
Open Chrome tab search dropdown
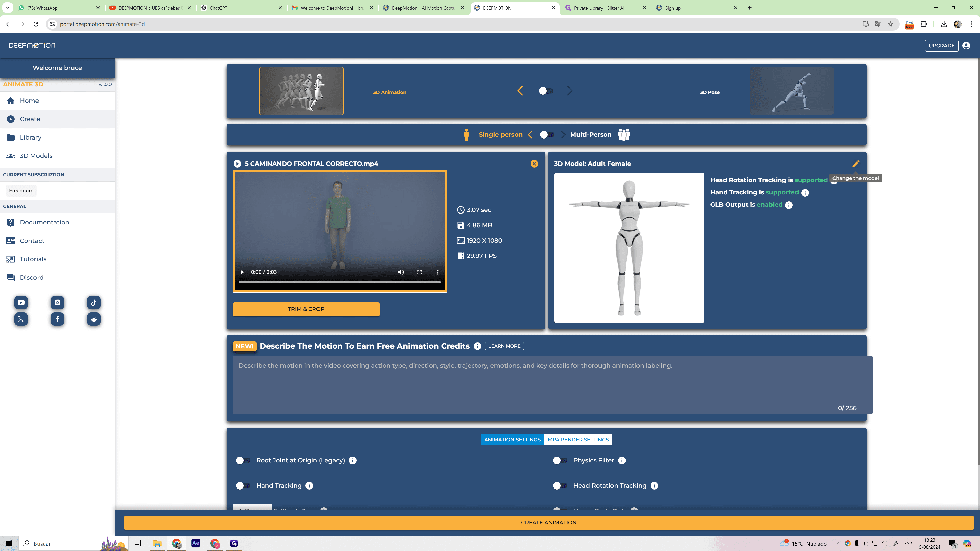click(8, 8)
